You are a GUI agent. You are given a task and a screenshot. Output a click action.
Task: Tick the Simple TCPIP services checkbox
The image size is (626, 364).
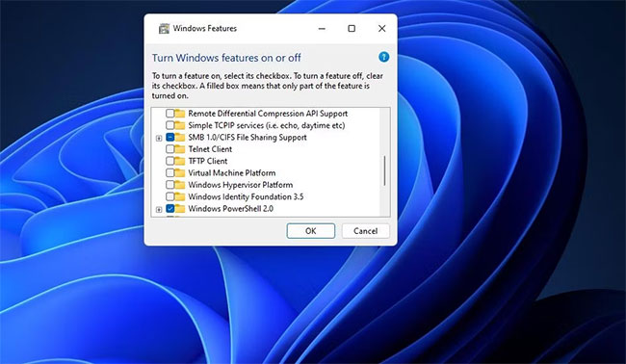tap(170, 125)
